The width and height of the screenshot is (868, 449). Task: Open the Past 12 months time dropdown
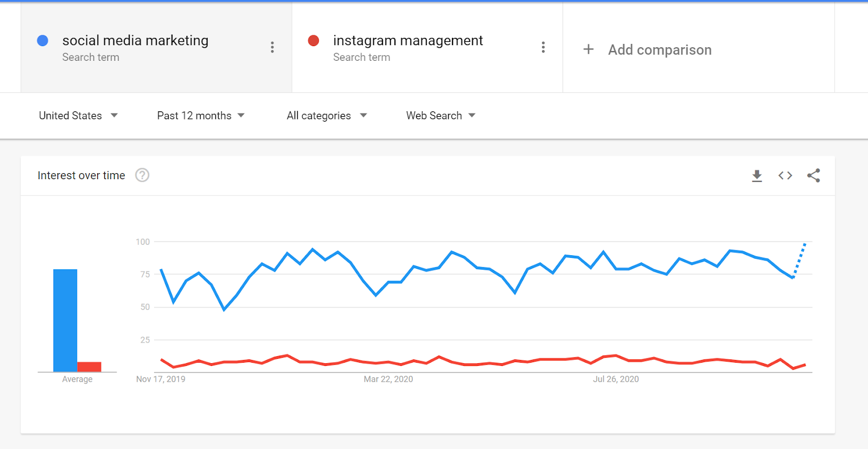click(201, 116)
